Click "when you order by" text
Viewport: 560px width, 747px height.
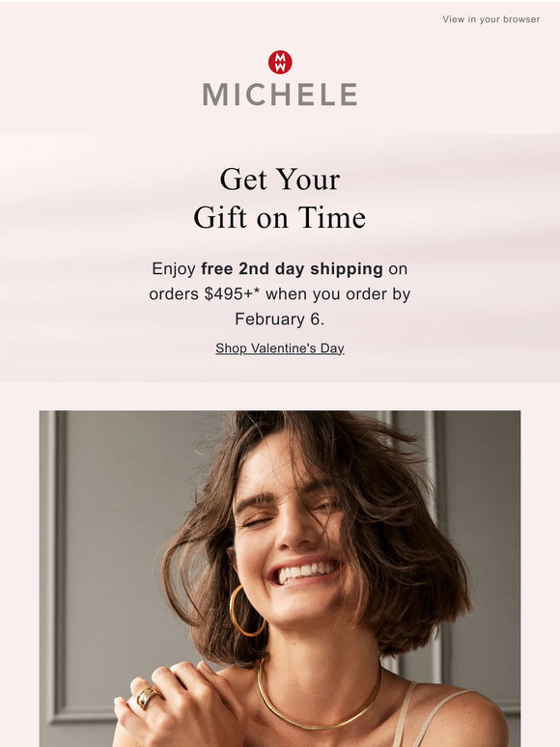[338, 294]
